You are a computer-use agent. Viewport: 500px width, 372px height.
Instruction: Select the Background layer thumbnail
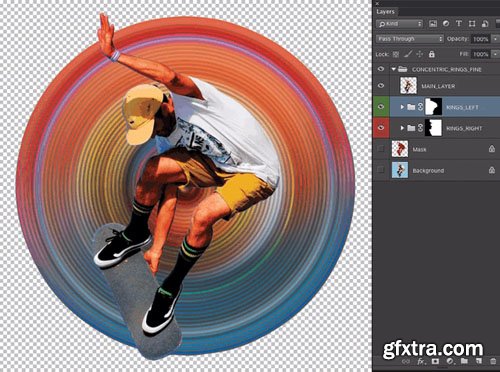[400, 170]
